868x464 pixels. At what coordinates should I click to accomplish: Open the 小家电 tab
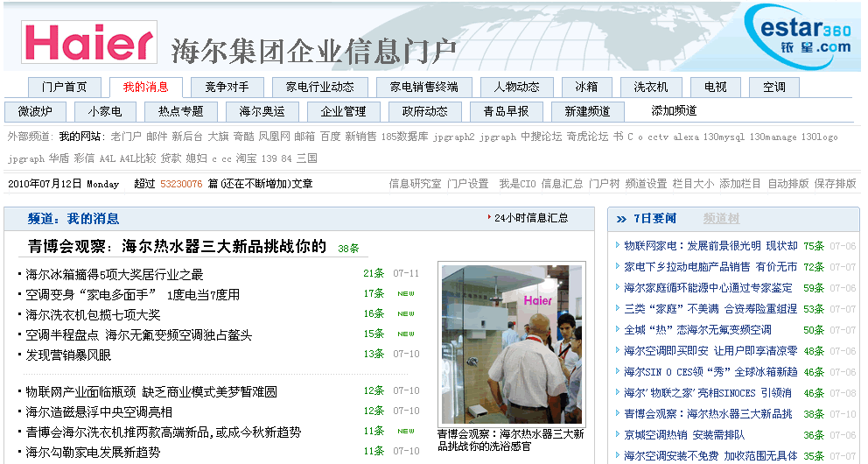point(105,111)
